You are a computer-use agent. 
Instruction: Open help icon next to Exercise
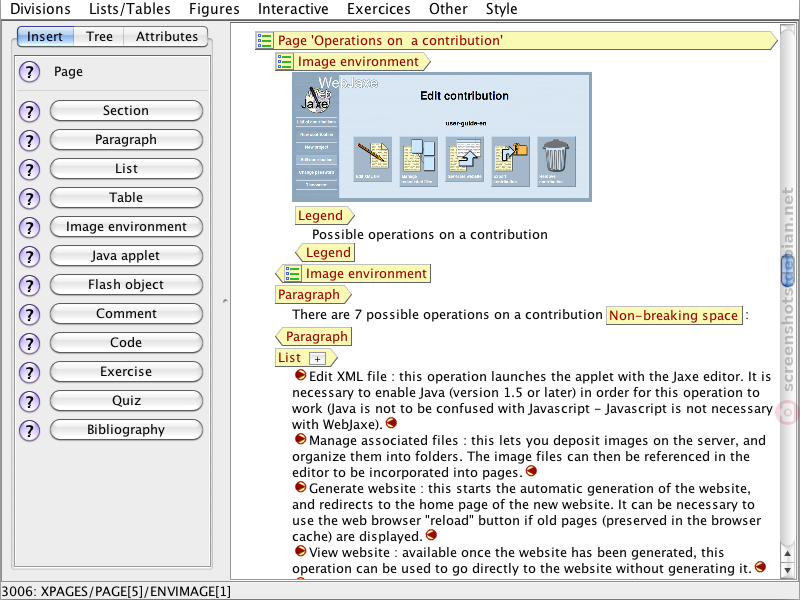30,372
